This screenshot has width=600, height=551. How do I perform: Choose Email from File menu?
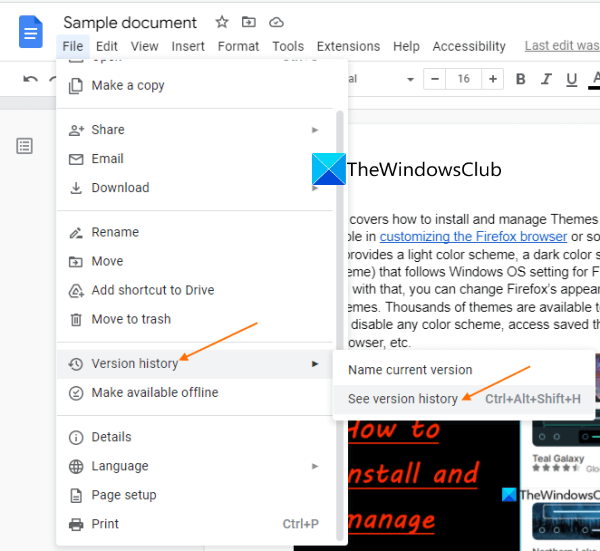[x=194, y=159]
